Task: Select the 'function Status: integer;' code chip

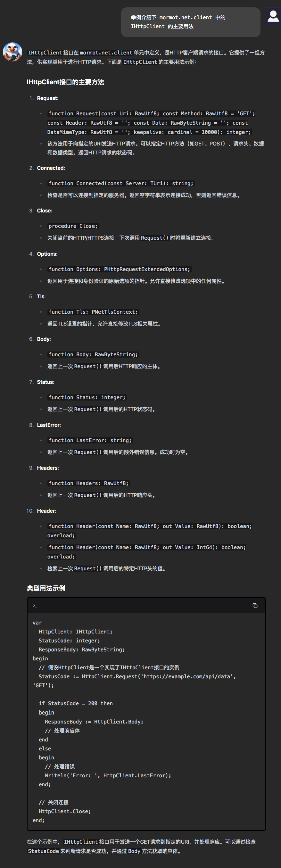Action: click(87, 398)
